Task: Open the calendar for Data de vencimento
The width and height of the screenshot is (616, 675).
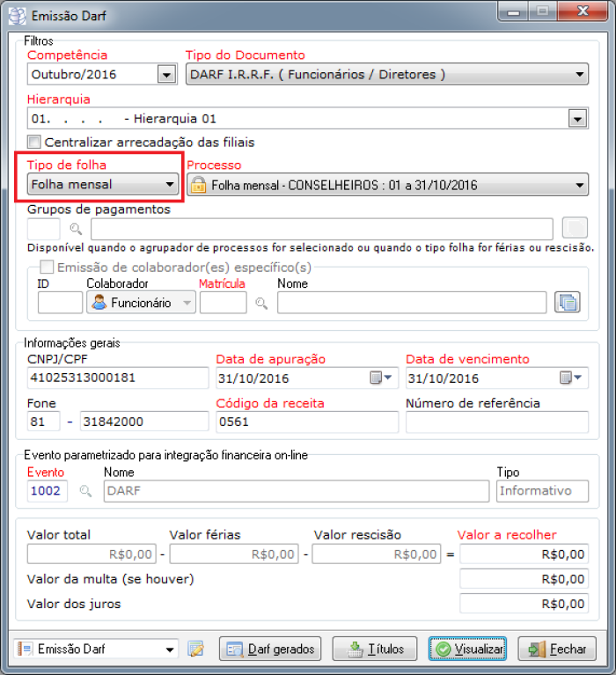Action: coord(571,378)
